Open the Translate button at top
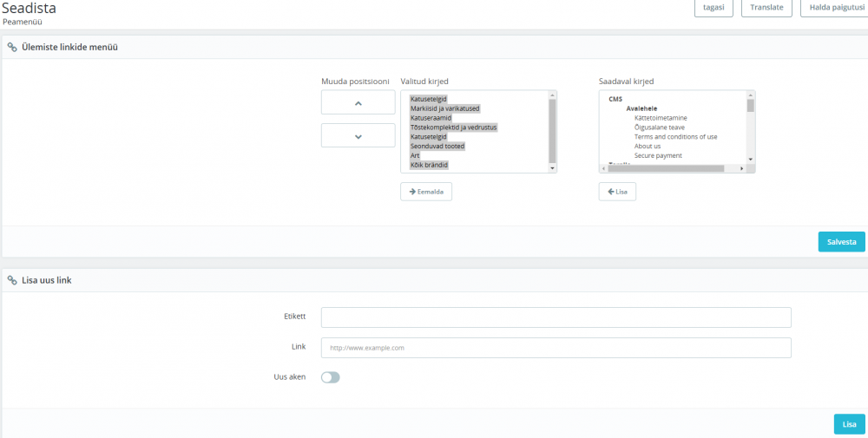This screenshot has height=438, width=868. point(766,8)
